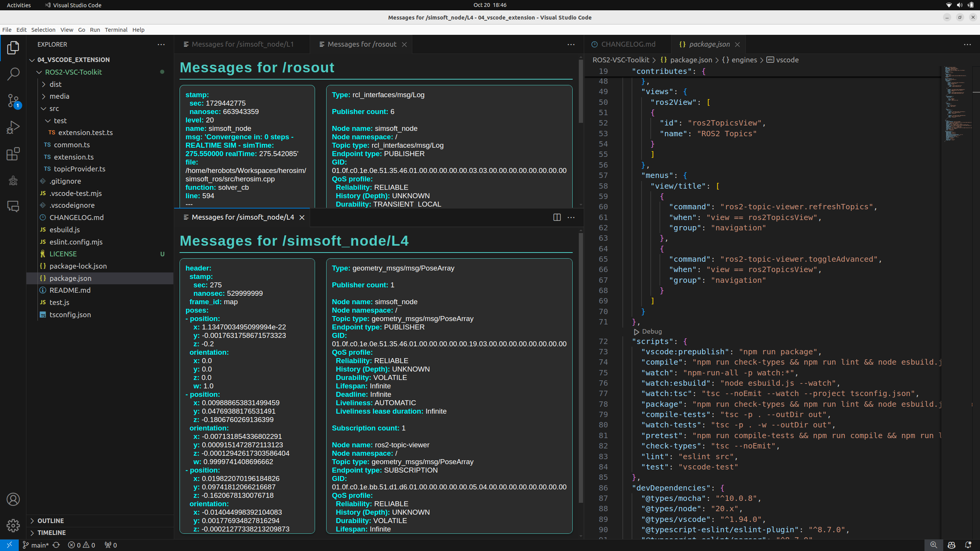The width and height of the screenshot is (980, 551).
Task: Open tsconfig.json file
Action: coord(70,315)
